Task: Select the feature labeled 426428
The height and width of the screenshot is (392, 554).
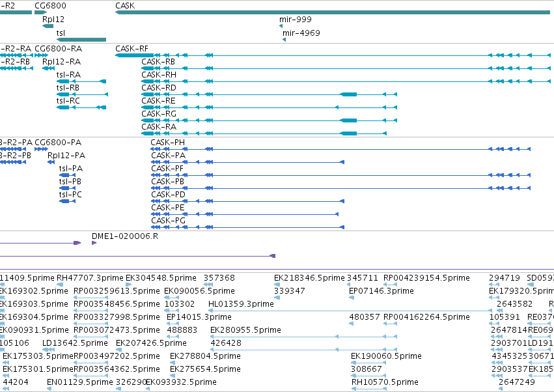Action: (x=303, y=350)
